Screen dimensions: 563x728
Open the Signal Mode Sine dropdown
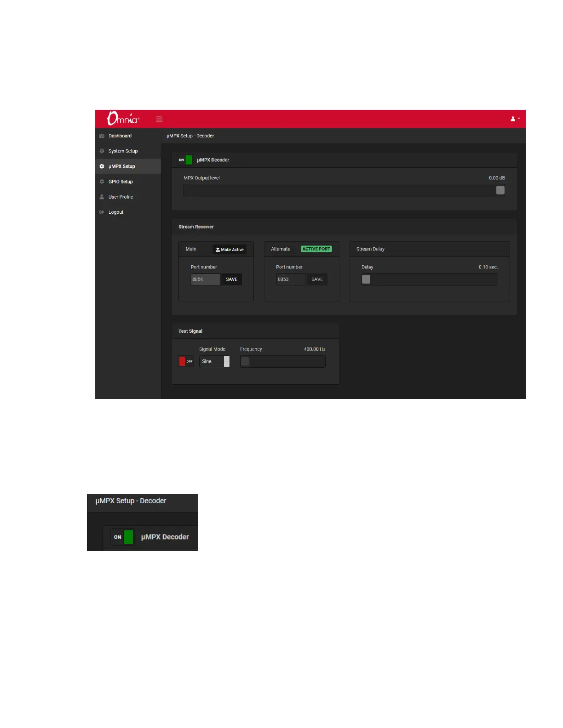214,362
